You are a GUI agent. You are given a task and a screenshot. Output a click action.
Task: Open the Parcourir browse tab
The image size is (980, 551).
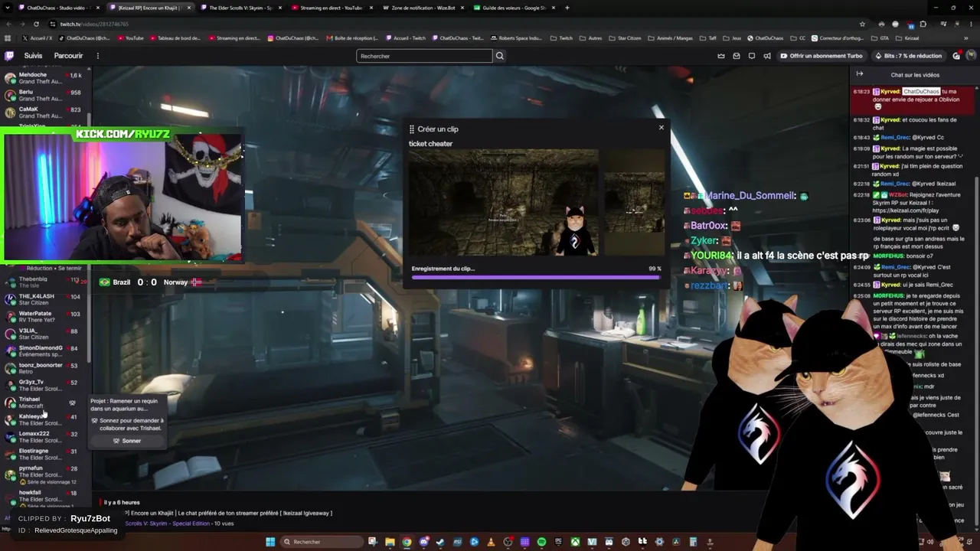(x=68, y=56)
